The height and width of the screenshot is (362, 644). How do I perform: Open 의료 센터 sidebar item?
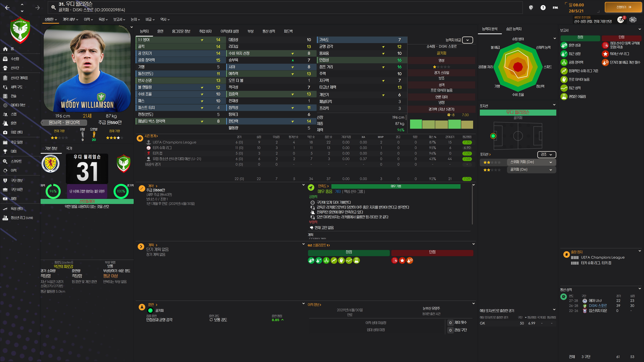point(16,132)
